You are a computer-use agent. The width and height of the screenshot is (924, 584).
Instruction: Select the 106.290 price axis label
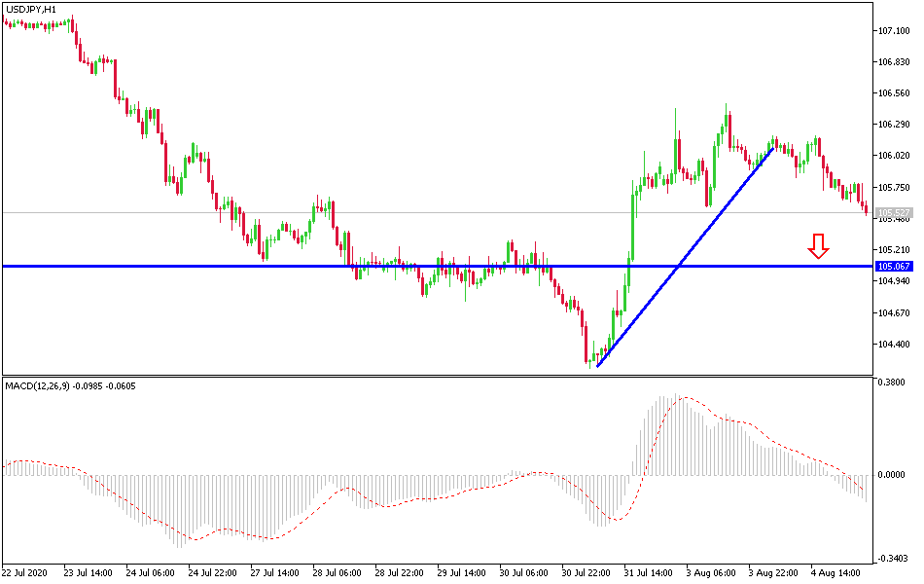coord(894,125)
